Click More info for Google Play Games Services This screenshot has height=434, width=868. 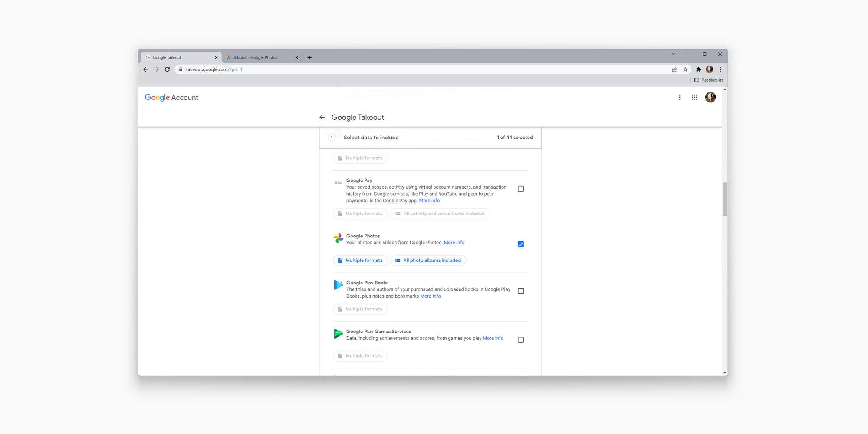click(x=493, y=338)
